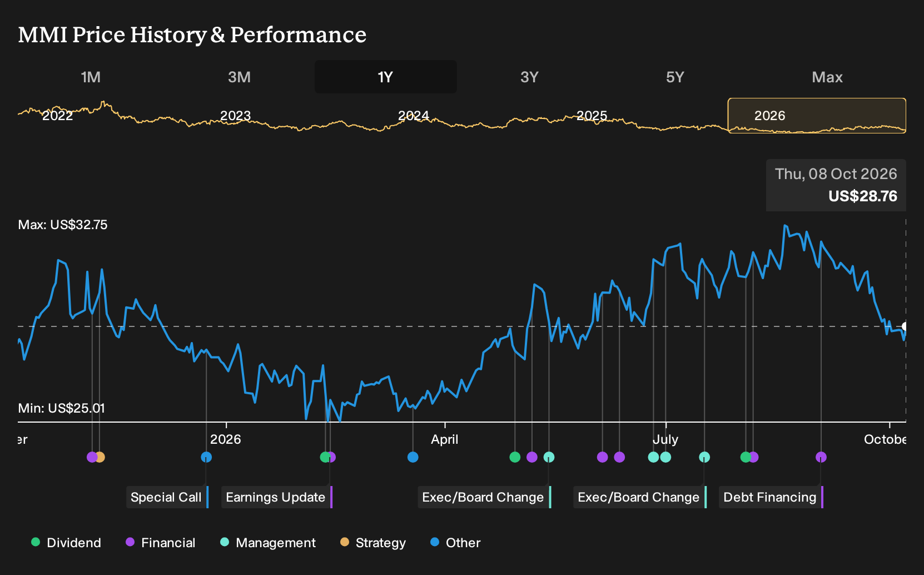Click the blue event dot before 2026

pyautogui.click(x=206, y=457)
